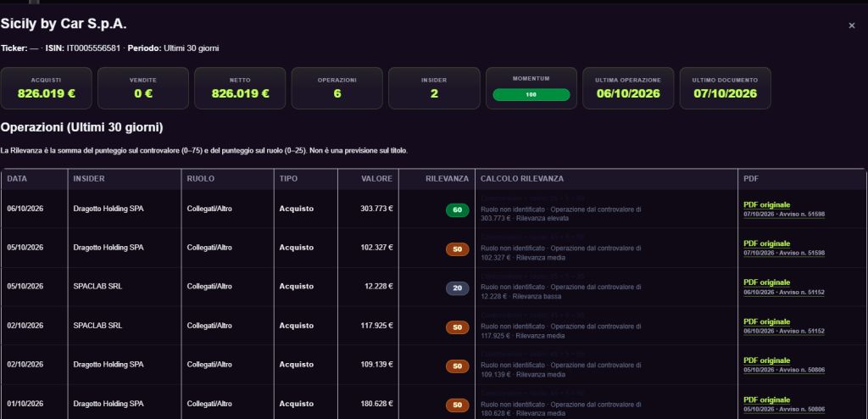The image size is (868, 419).
Task: Click SPACLAB SRL in the 05/10/2026 row
Action: 98,286
